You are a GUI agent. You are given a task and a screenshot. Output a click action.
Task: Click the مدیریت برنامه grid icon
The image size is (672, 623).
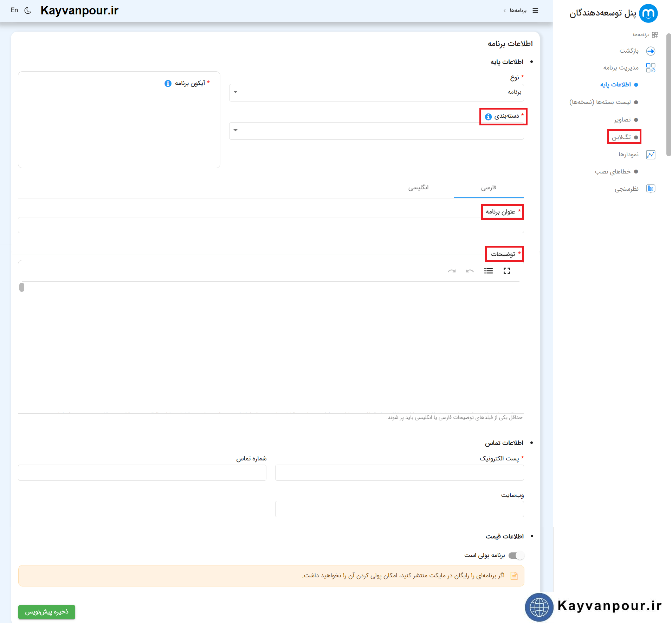tap(651, 68)
